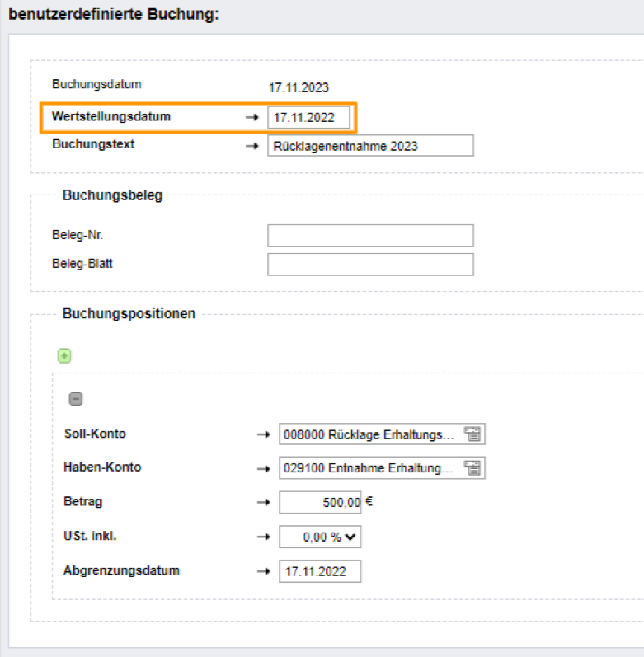
Task: Click into the empty Beleg-Nr. field
Action: tap(370, 236)
